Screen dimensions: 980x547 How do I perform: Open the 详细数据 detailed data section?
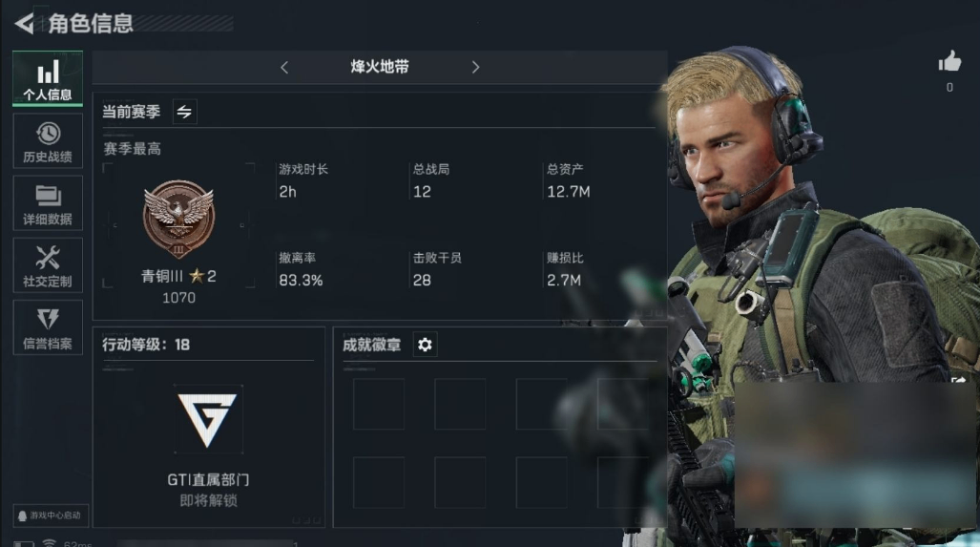tap(48, 203)
